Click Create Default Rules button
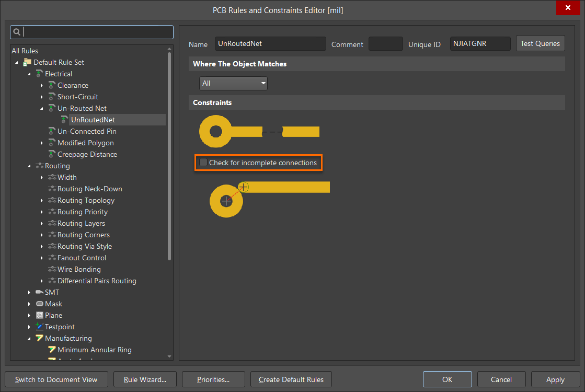The width and height of the screenshot is (585, 392). pos(291,379)
